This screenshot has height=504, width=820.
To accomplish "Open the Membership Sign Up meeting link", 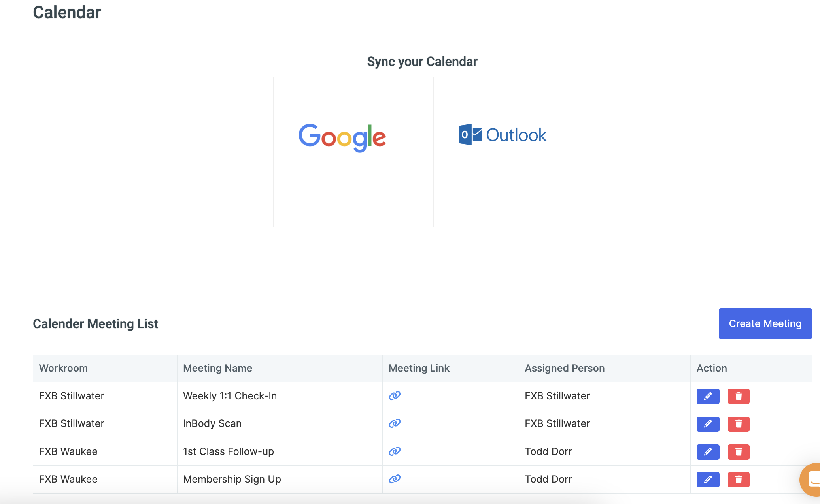I will pos(395,479).
